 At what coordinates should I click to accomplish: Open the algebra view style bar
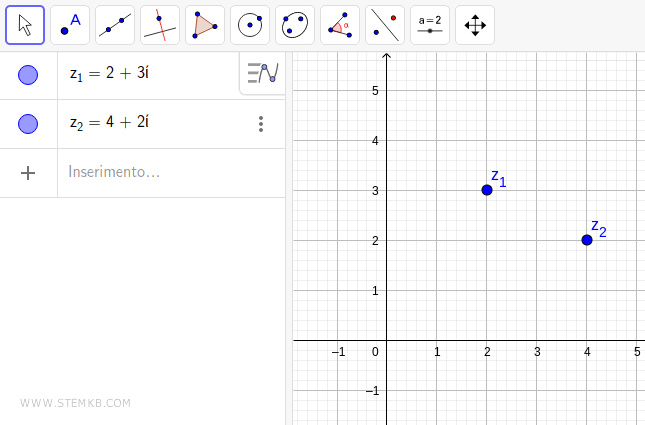pos(262,73)
